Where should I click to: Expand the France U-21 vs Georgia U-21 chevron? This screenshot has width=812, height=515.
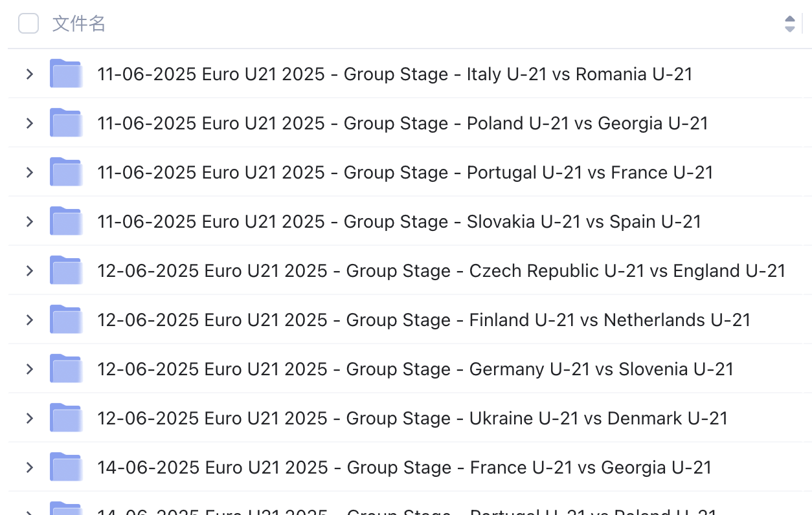pyautogui.click(x=29, y=468)
